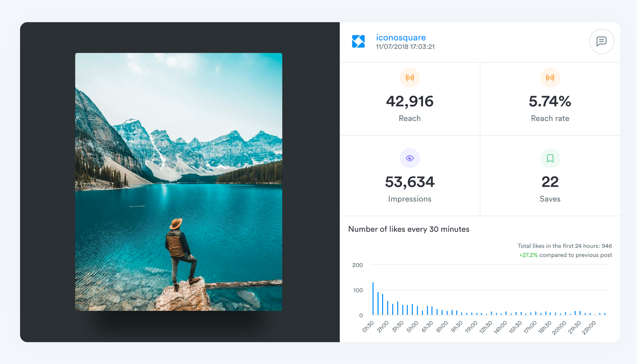Click the iconosquare logo icon
637x364 pixels.
(x=358, y=40)
